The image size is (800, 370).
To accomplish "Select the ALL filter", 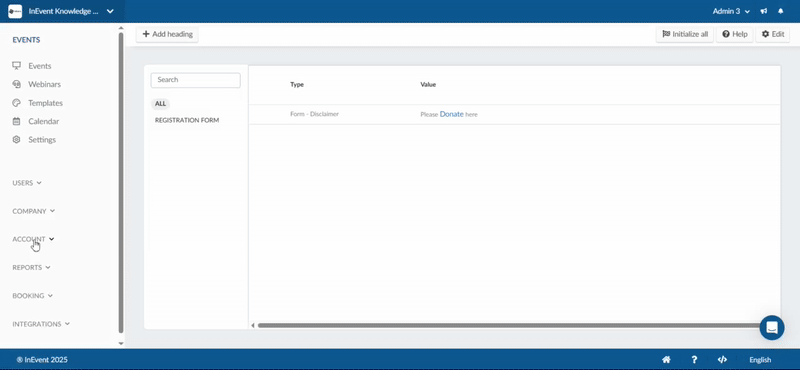I will coord(160,104).
